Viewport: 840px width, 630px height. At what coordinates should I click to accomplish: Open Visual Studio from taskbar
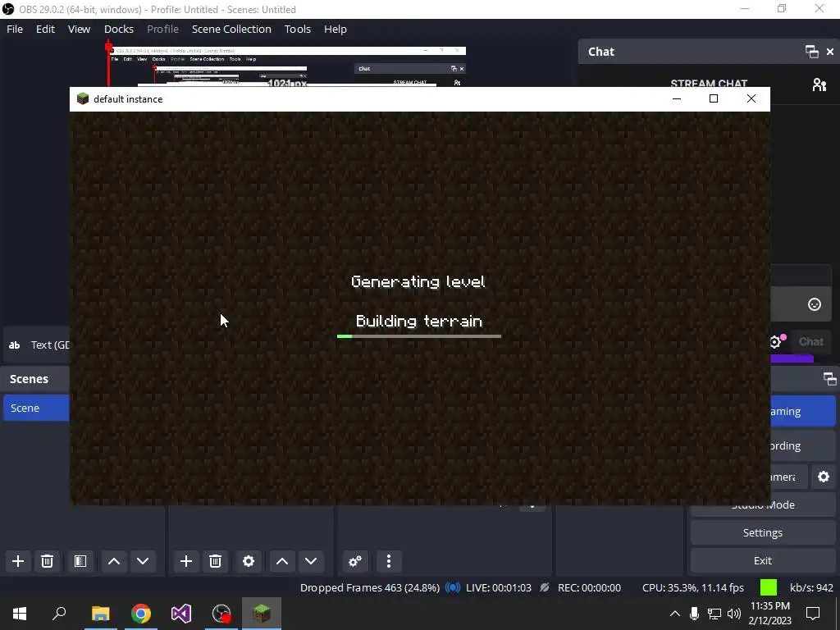[x=181, y=614]
